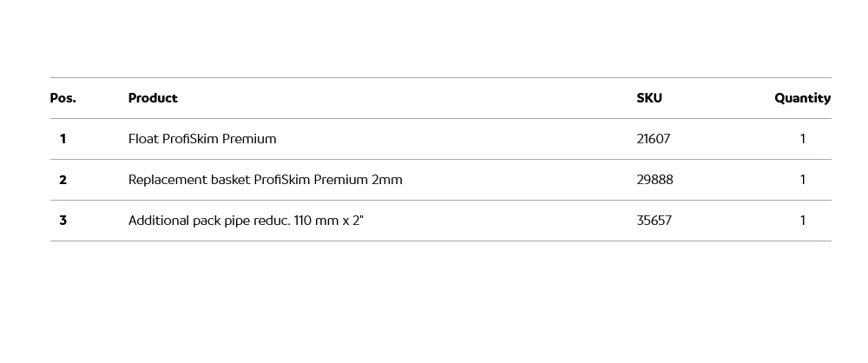Viewport: 868px width, 363px height.
Task: Click the quantity for Additional pack row
Action: [x=803, y=221]
